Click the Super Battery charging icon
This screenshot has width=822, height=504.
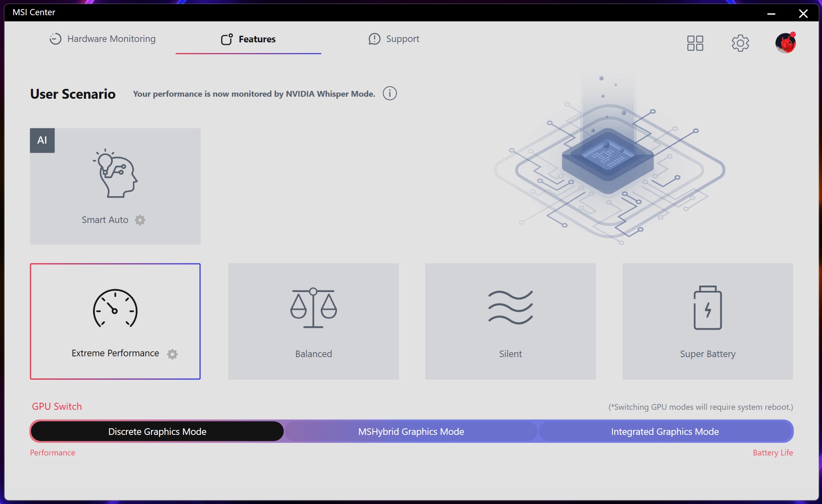coord(708,308)
